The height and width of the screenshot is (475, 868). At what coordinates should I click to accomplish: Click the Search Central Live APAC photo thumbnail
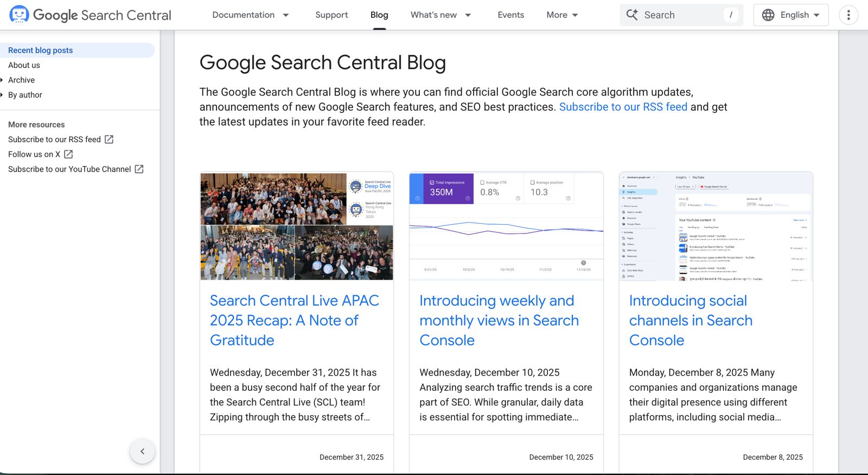[x=297, y=226]
